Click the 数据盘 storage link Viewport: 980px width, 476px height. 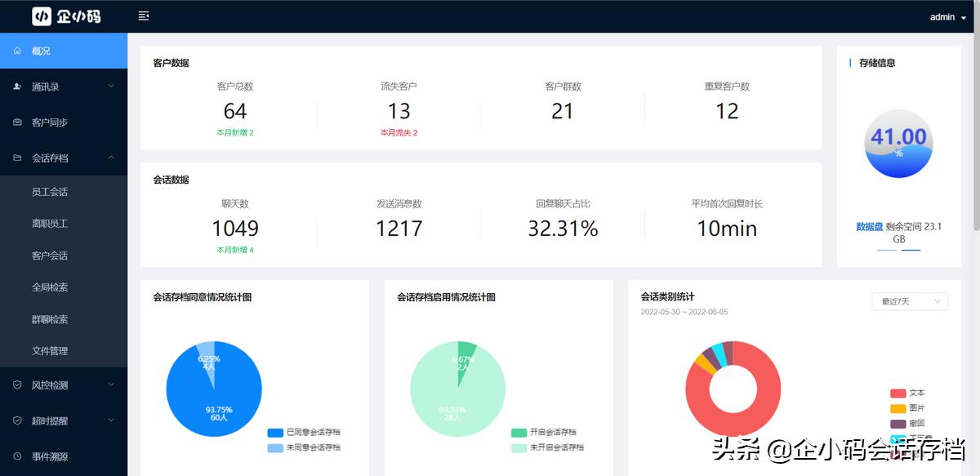tap(871, 227)
